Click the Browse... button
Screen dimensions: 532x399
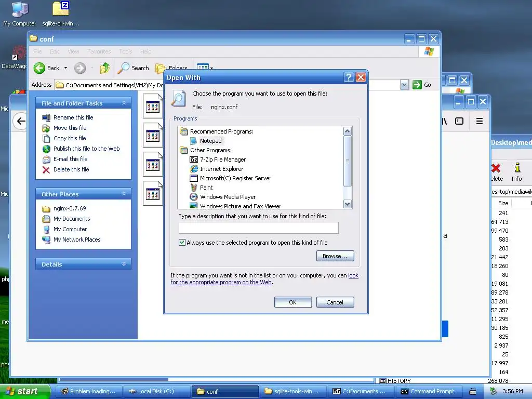(335, 256)
